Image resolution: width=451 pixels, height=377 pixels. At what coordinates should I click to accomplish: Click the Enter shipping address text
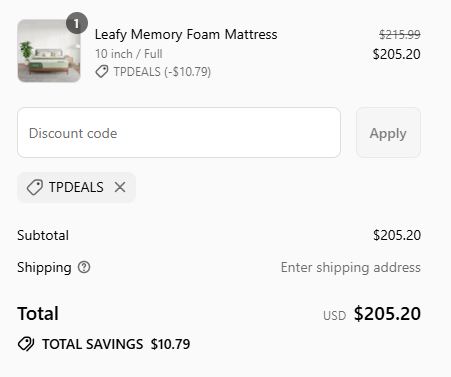click(351, 267)
